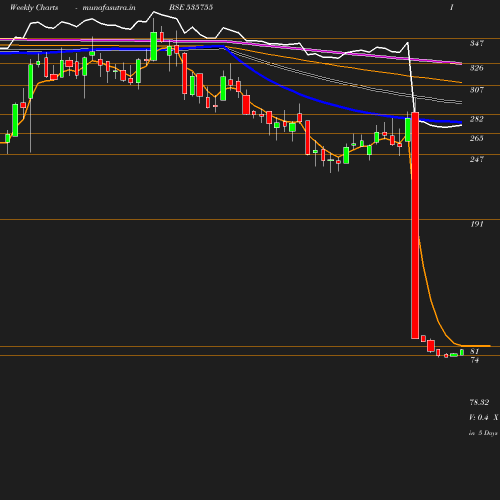The image size is (500, 500).
Task: Click the 247 price level label
Action: click(477, 159)
